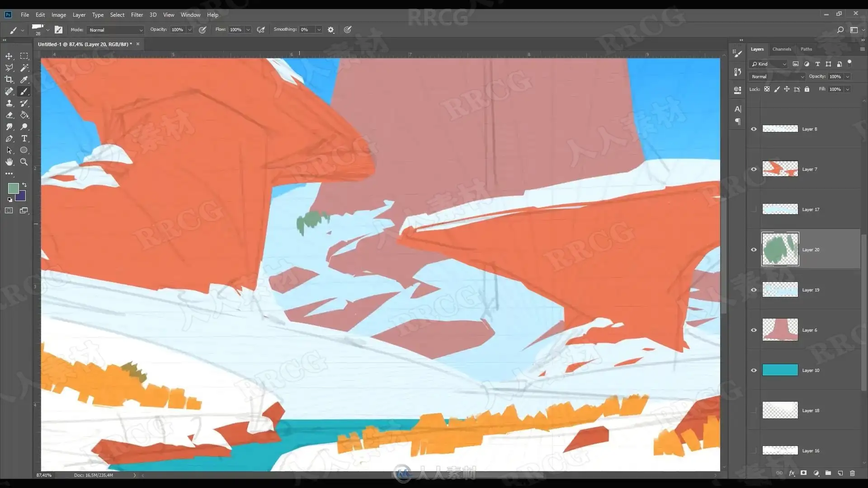Select the Ellipse shape tool
Viewport: 868px width, 488px height.
pos(24,150)
